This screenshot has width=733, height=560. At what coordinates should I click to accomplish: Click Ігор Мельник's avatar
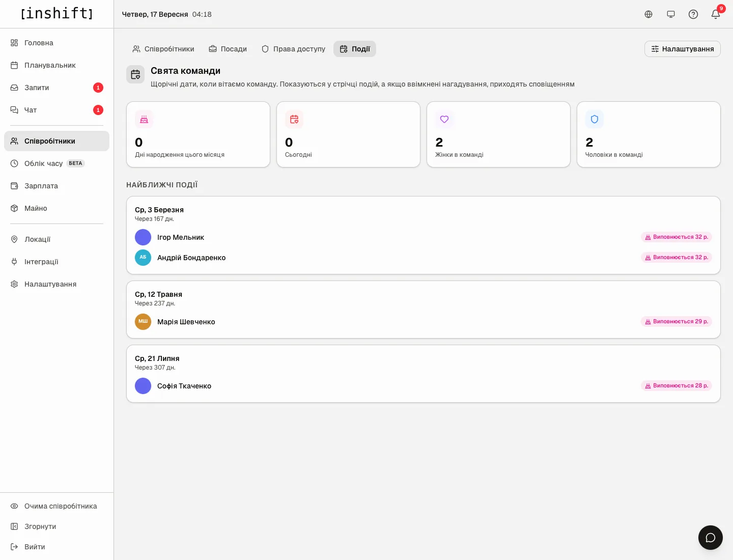coord(143,237)
